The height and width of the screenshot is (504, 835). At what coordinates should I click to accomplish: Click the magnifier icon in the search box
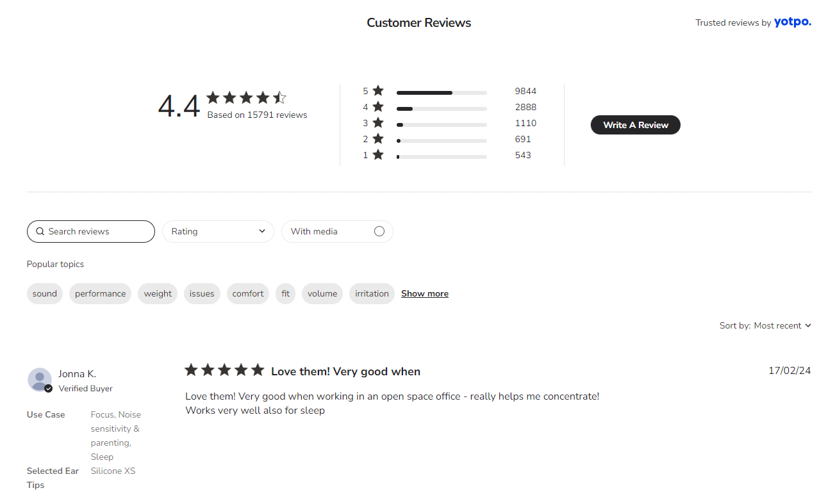pos(40,232)
